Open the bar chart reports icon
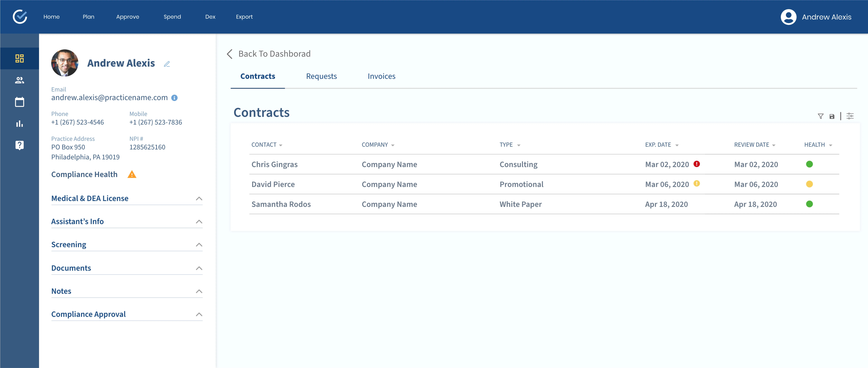This screenshot has height=368, width=868. 20,124
